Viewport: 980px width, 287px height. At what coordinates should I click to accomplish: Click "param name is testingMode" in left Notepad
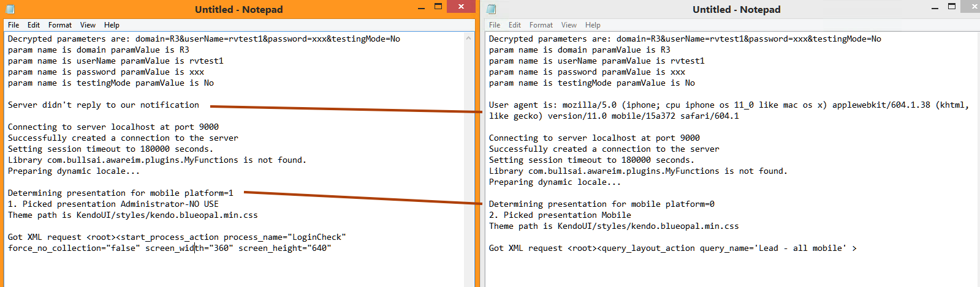point(111,83)
